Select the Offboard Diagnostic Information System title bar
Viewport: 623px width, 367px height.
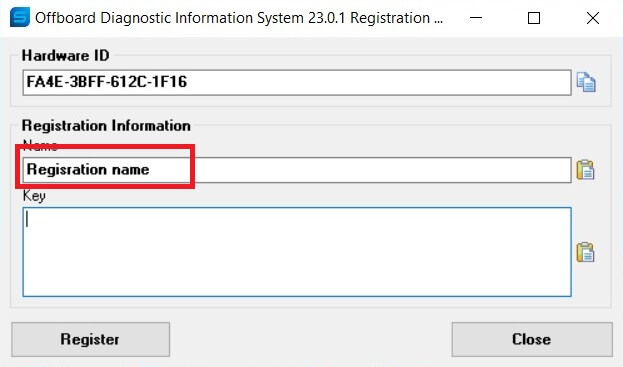click(x=238, y=18)
